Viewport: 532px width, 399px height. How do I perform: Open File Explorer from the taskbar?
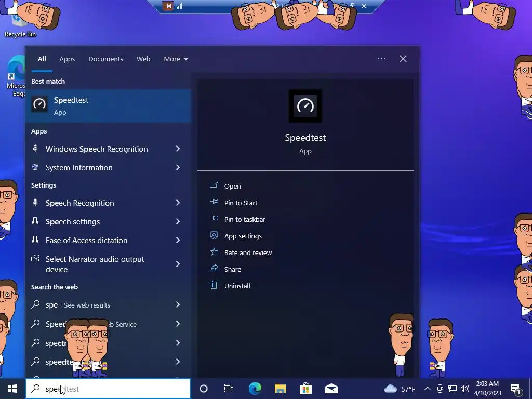pos(280,389)
